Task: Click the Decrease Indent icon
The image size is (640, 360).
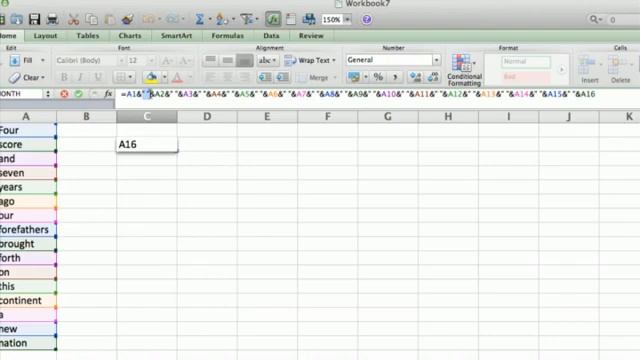Action: pos(265,77)
